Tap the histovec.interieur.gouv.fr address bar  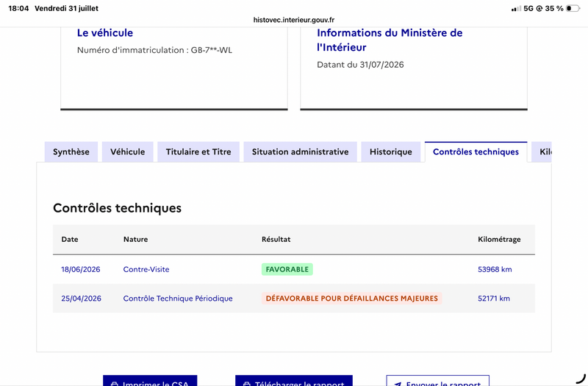click(293, 20)
